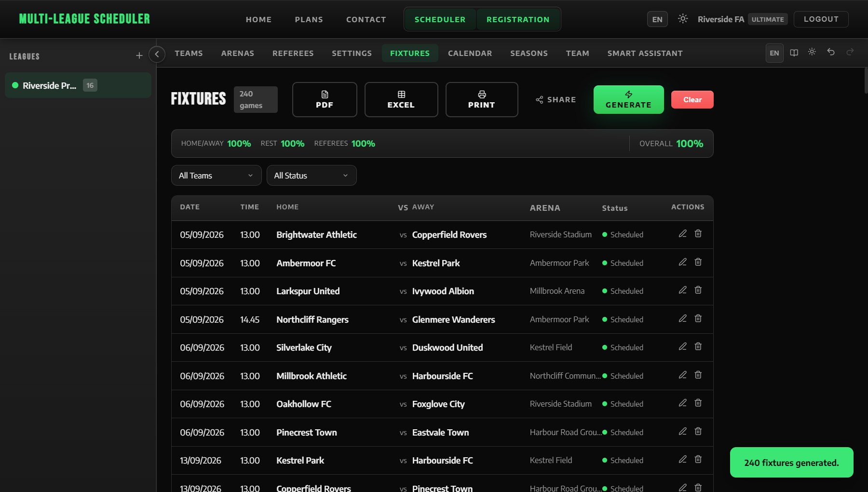868x492 pixels.
Task: Edit Northcliff Rangers vs Glenmere Wanderers fixture
Action: 682,318
